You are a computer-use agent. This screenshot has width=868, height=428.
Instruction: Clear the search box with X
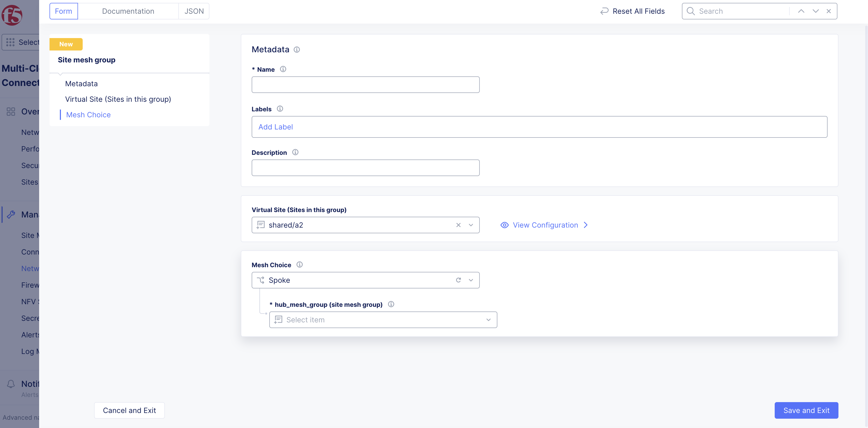(829, 11)
